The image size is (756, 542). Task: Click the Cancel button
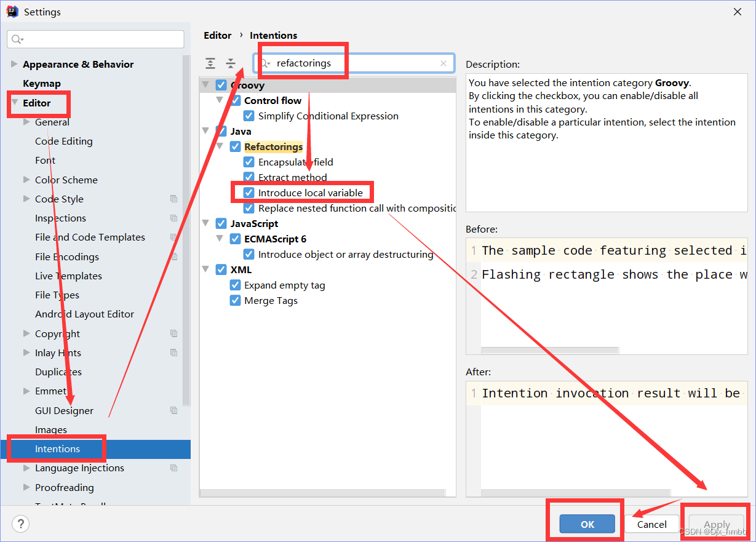[x=652, y=524]
